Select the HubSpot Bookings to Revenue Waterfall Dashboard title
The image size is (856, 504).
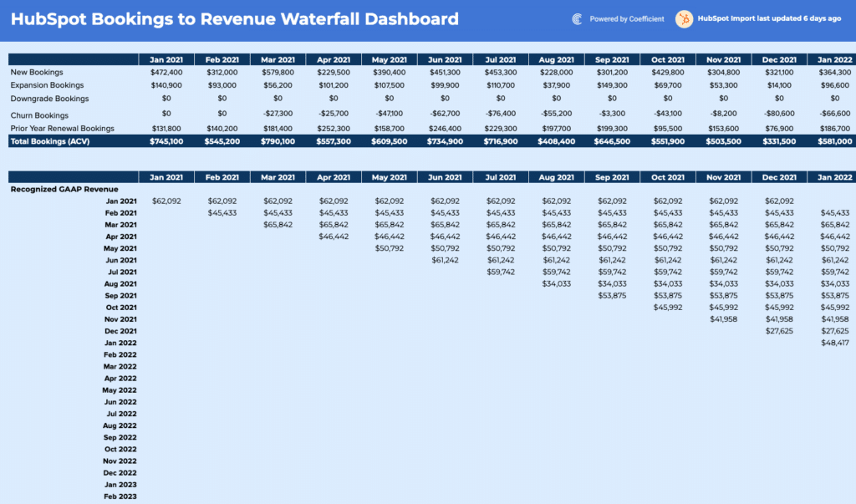[x=235, y=19]
